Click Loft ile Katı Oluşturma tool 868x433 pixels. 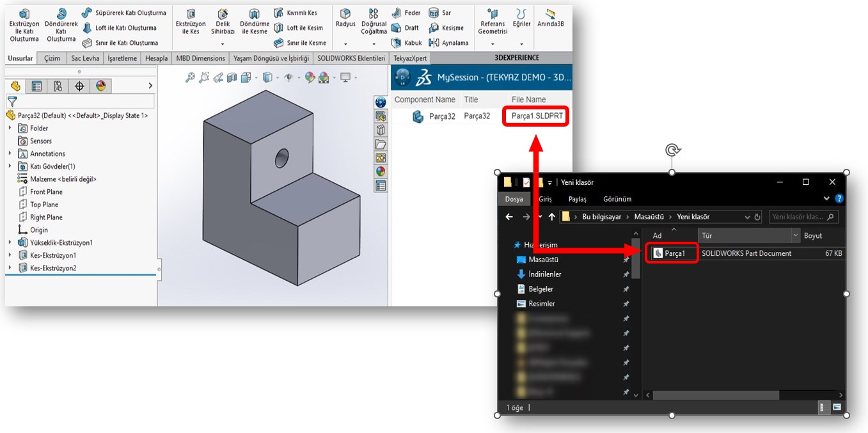120,28
